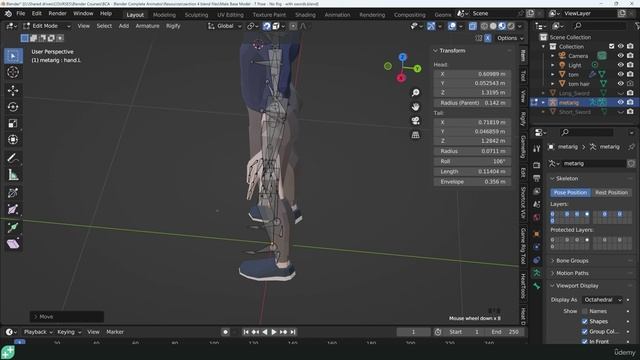Click the Pose Position button
Image resolution: width=640 pixels, height=360 pixels.
[570, 193]
